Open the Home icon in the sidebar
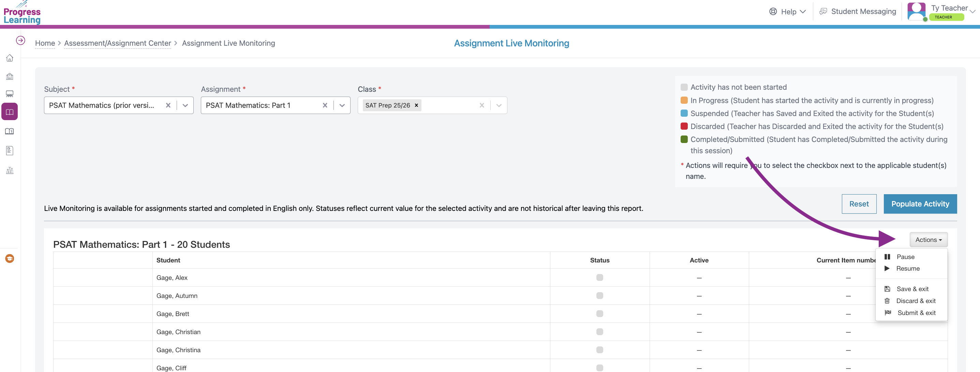 point(10,58)
